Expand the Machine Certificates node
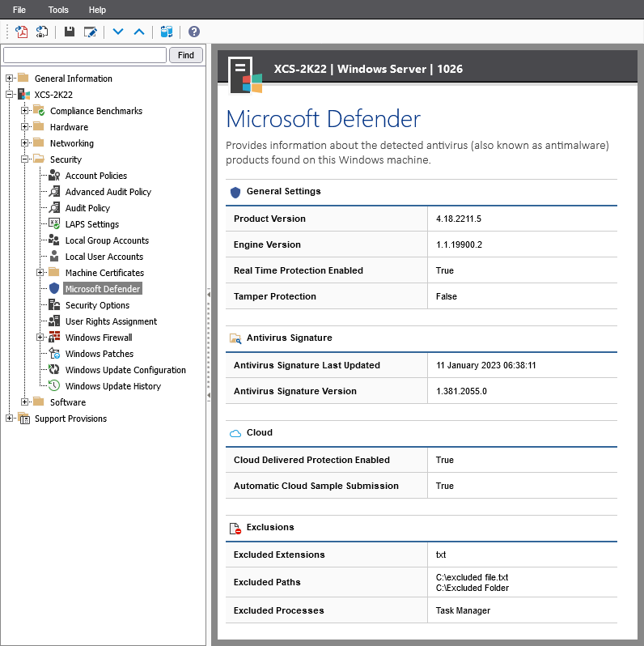 coord(40,272)
